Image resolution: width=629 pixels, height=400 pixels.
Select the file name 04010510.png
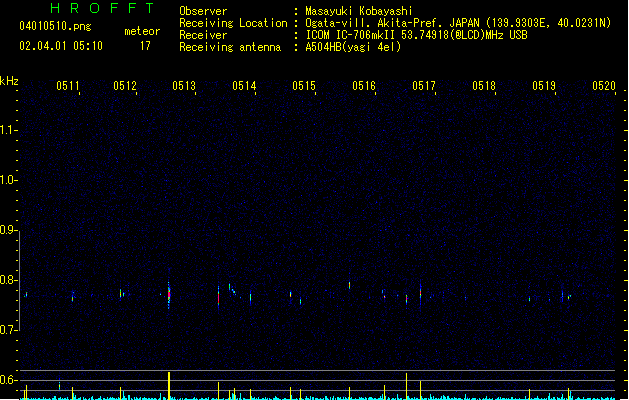55,26
